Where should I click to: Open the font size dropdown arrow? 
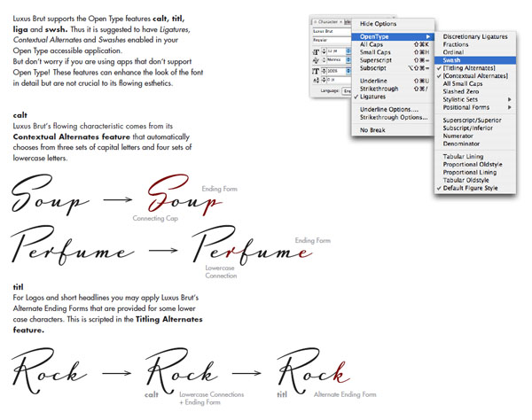[x=348, y=51]
